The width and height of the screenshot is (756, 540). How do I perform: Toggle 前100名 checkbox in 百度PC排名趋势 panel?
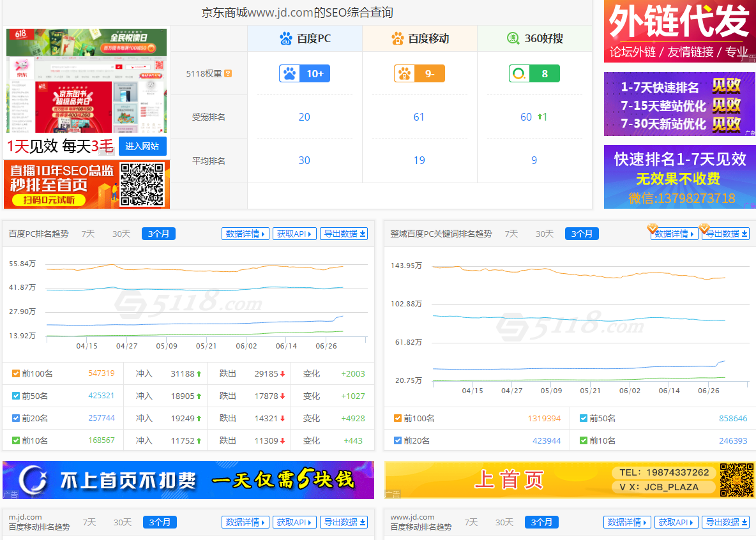[16, 373]
